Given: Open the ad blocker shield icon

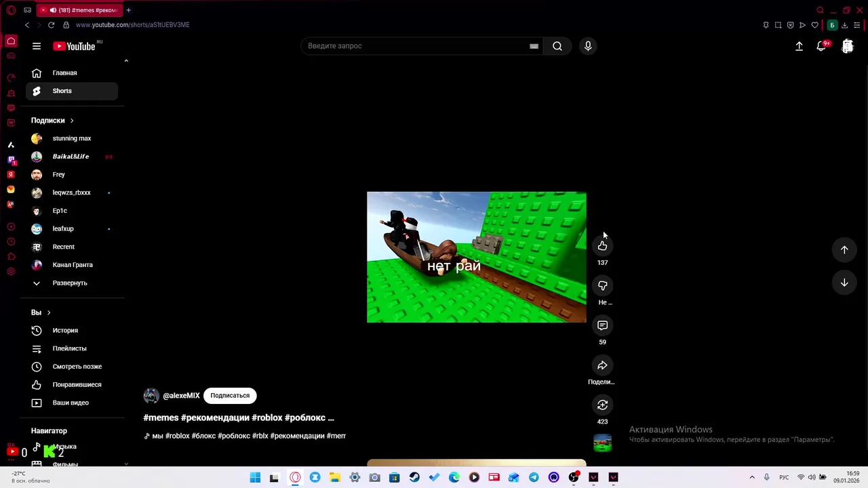Looking at the screenshot, I should pos(790,25).
